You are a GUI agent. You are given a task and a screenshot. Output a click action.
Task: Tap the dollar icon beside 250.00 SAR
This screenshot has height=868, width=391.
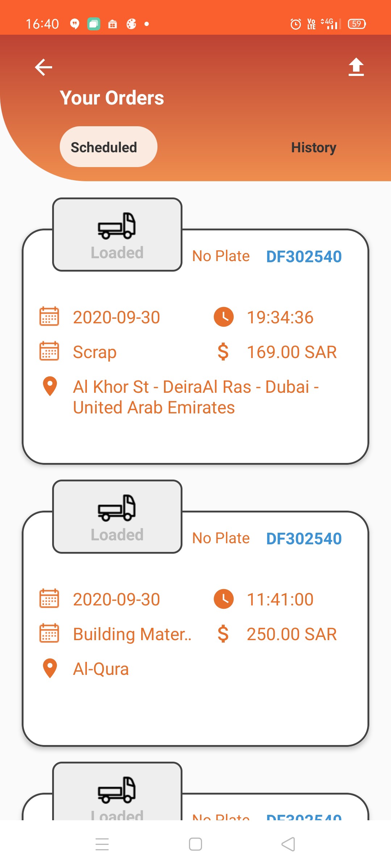223,634
